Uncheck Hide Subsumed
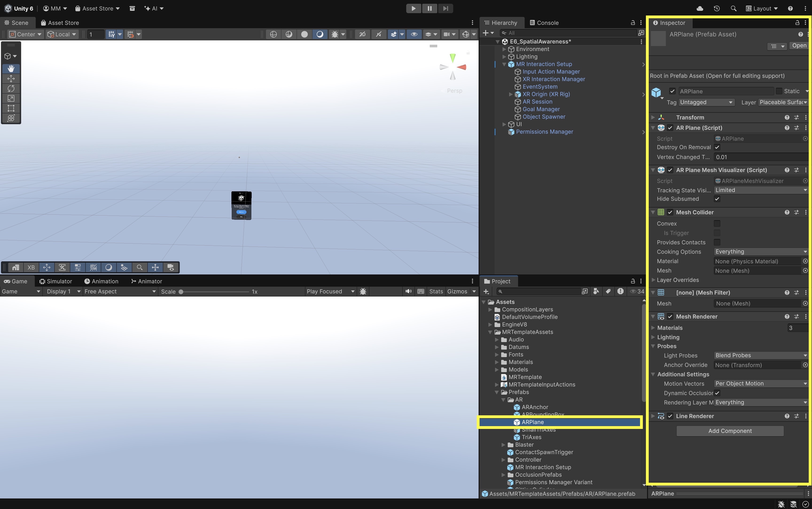 pyautogui.click(x=717, y=199)
